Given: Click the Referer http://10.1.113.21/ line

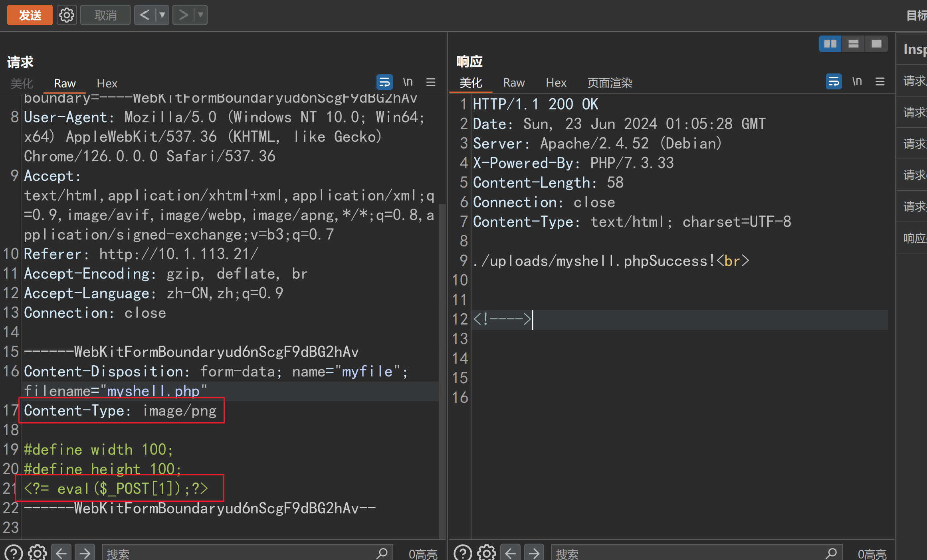Looking at the screenshot, I should tap(141, 254).
